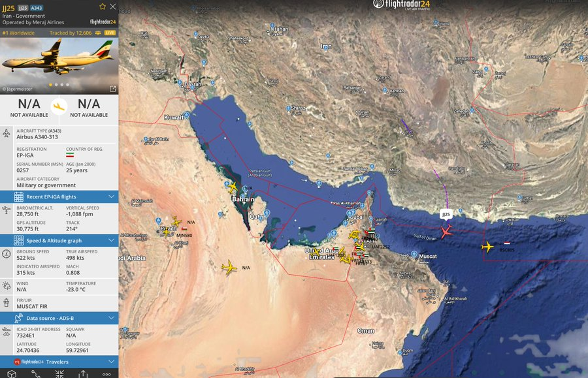Click the Oman country label on map
Image resolution: width=588 pixels, height=378 pixels.
[366, 331]
